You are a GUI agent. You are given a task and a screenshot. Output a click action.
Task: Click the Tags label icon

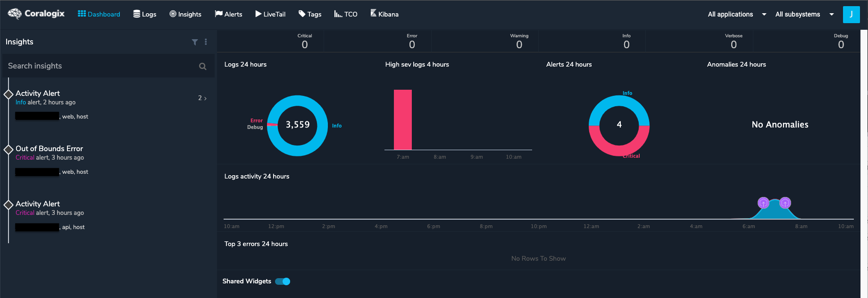pos(302,14)
